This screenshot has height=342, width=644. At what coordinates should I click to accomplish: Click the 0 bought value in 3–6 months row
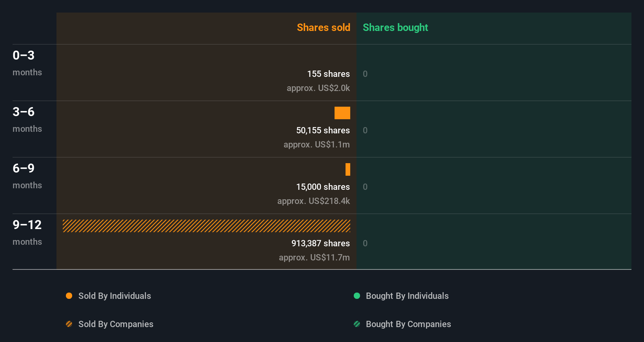[x=365, y=130]
